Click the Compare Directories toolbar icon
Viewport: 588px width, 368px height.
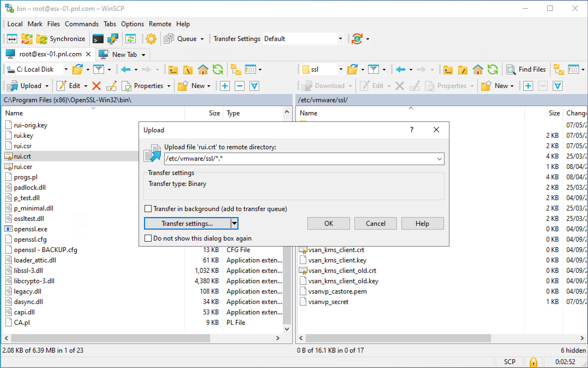[12, 39]
